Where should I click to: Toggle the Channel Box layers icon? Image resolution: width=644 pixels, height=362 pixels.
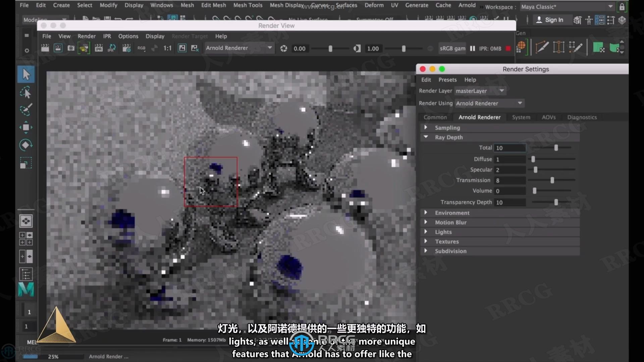coord(622,20)
